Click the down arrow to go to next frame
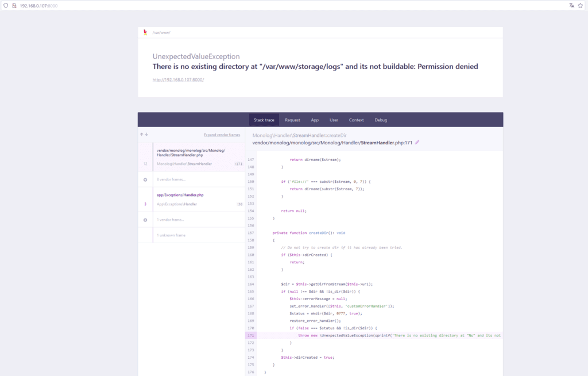Screen dimensions: 588x376 (146, 134)
